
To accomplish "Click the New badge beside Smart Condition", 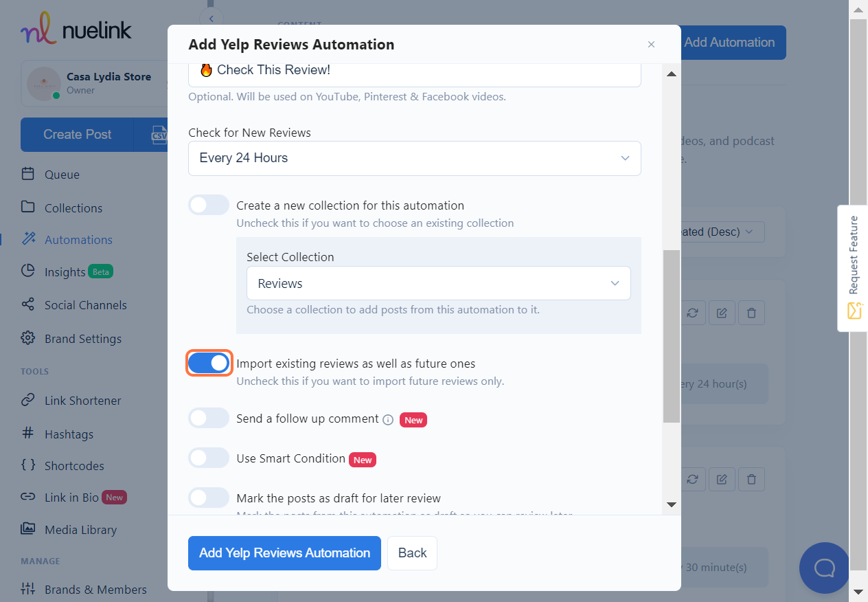I will 363,460.
